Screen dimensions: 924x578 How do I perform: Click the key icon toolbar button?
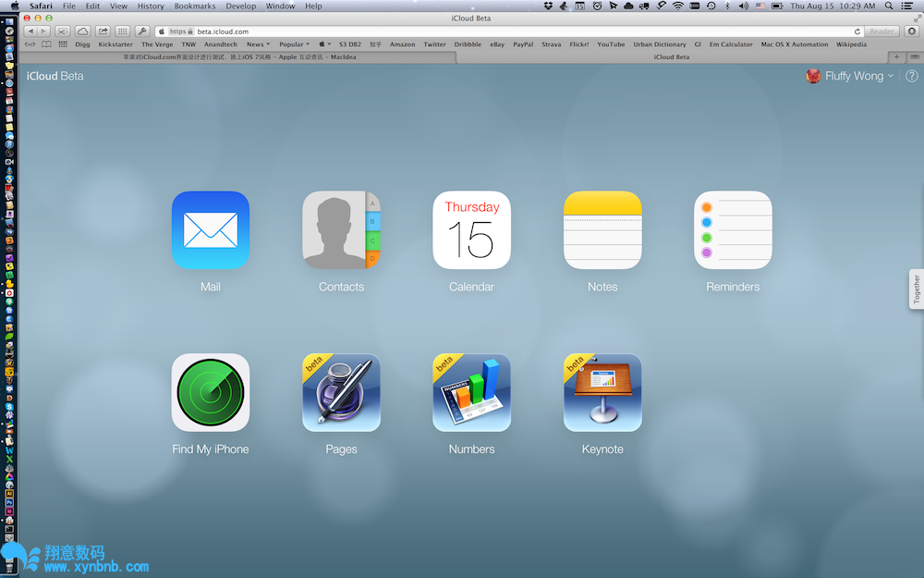(142, 31)
